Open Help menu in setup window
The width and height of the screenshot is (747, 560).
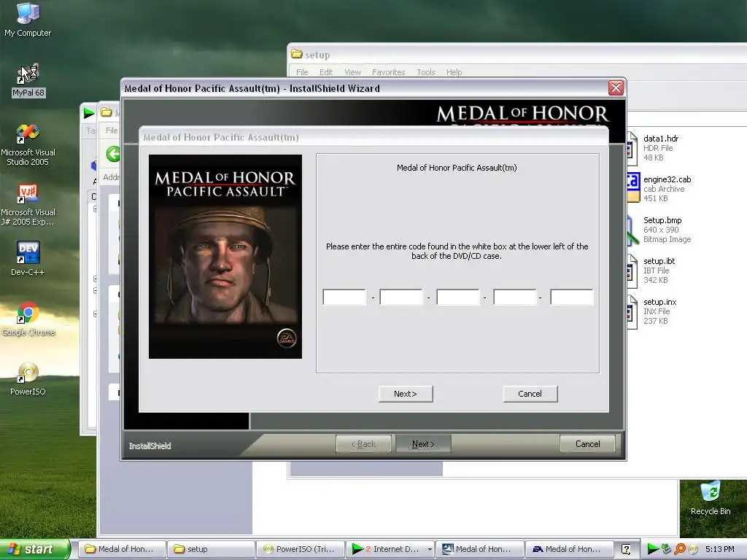pyautogui.click(x=454, y=72)
